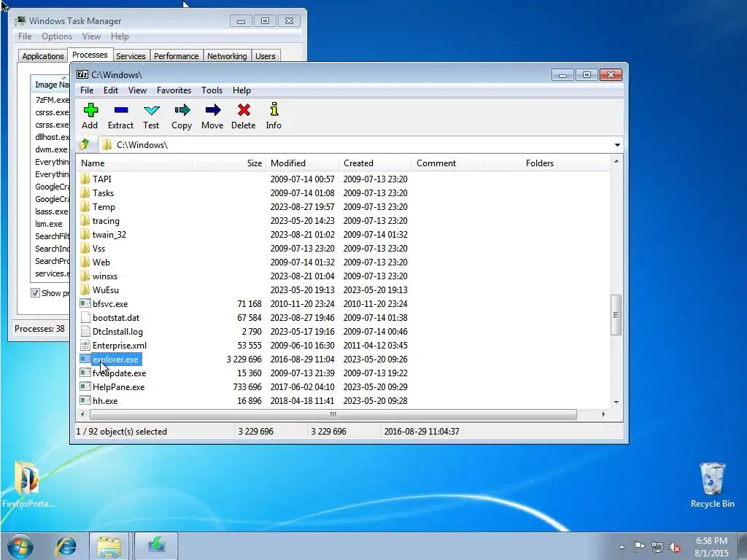Select dwm.exe process in Task Manager
Image resolution: width=747 pixels, height=560 pixels.
point(51,149)
